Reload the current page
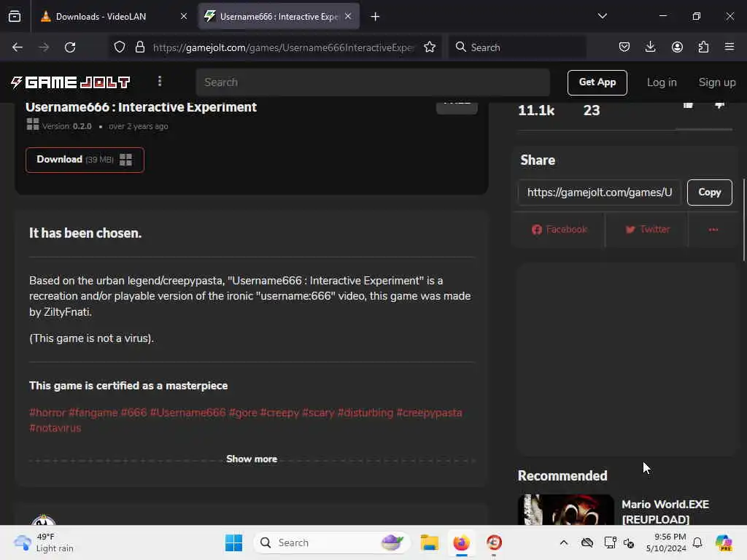Viewport: 747px width, 560px height. [70, 47]
